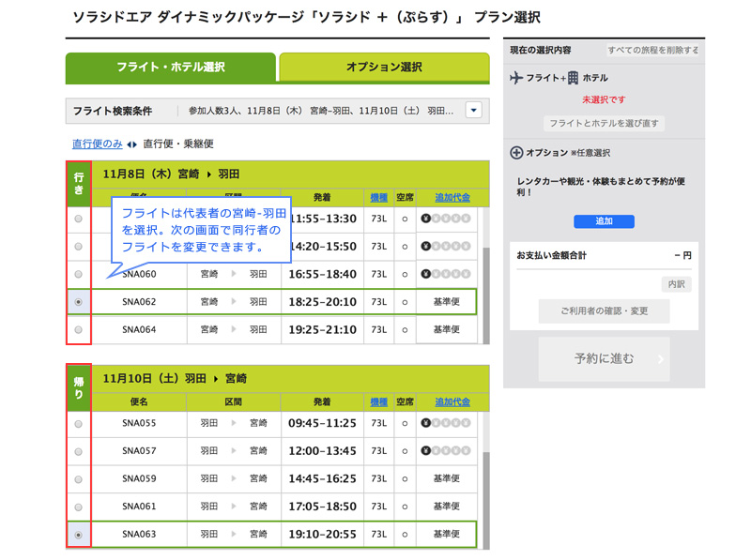Proceed with the 予約に進む button

pos(604,359)
